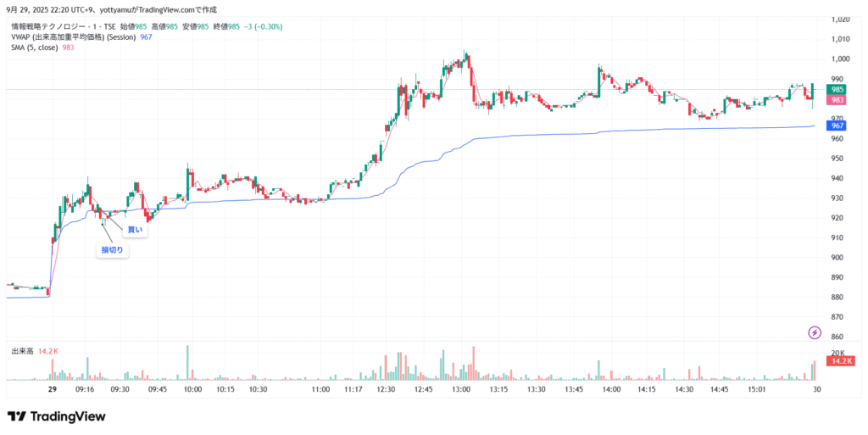
Task: Click the pink 983 SMA price label
Action: point(837,100)
